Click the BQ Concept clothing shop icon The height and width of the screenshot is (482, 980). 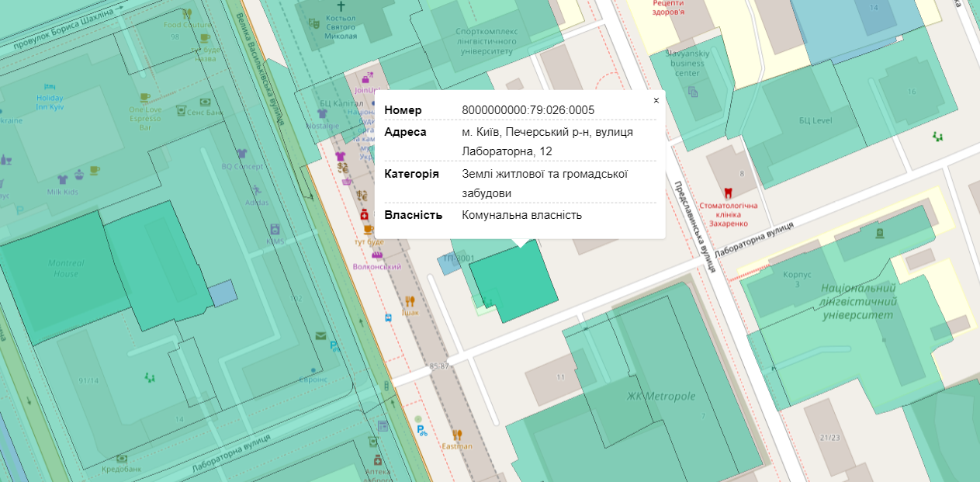241,154
